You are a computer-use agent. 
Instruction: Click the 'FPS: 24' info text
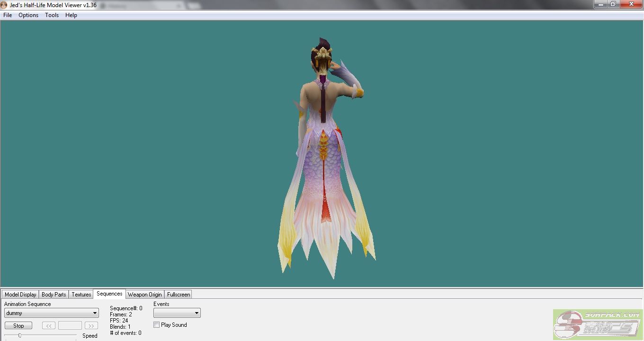(119, 321)
